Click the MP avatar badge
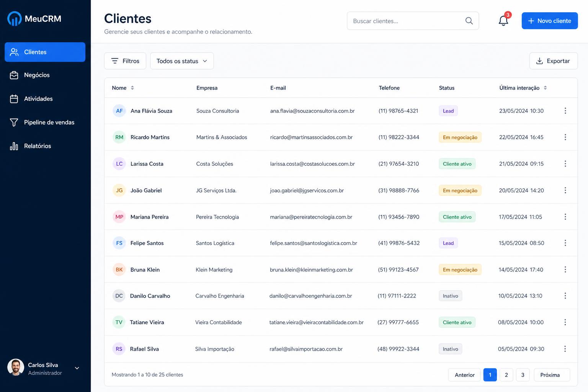 [119, 217]
